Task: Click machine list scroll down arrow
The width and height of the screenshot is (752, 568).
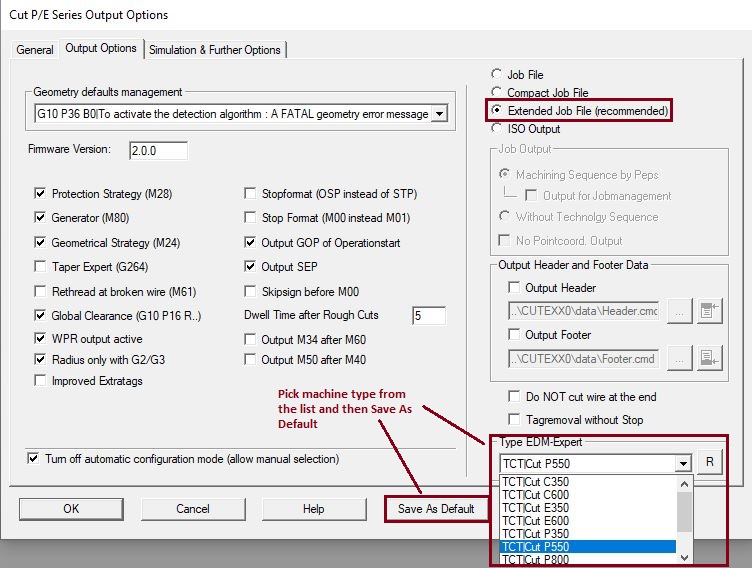Action: (x=684, y=557)
